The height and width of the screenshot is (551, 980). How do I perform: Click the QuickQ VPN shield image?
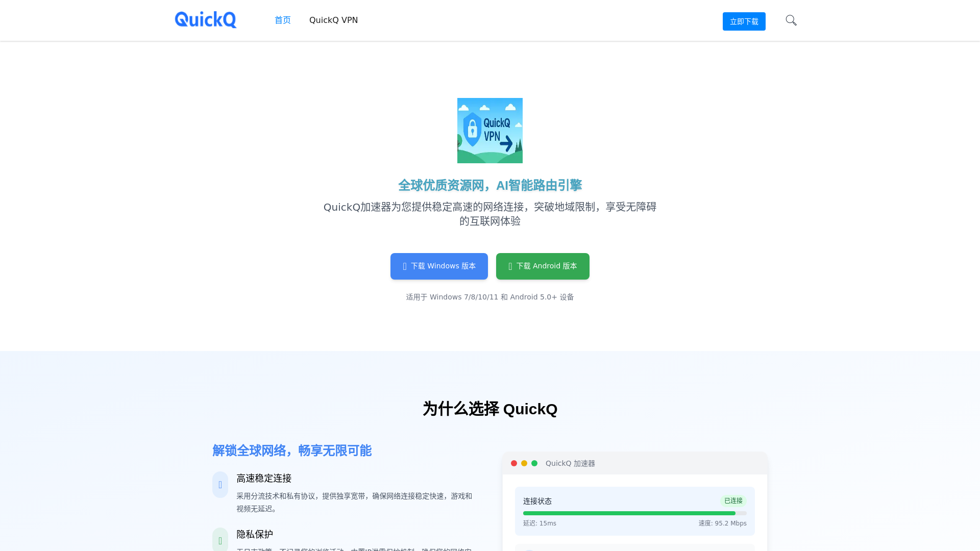pos(490,131)
